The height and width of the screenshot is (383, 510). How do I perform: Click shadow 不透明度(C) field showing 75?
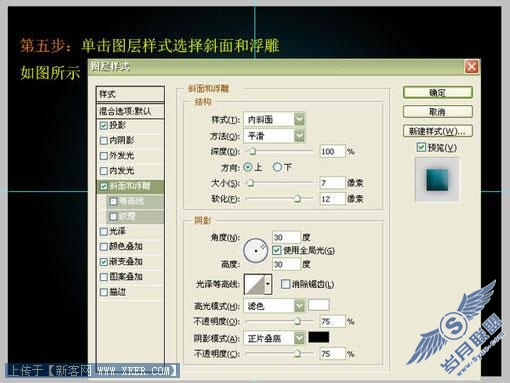coord(332,354)
